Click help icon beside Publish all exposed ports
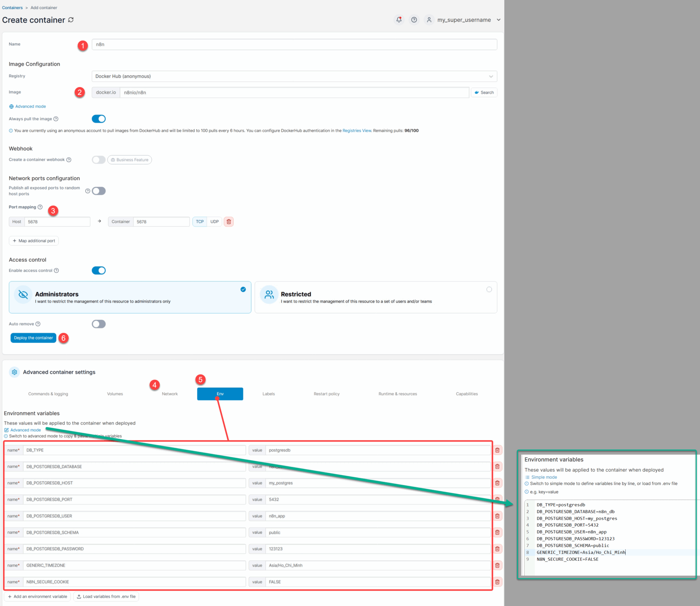 pos(87,191)
